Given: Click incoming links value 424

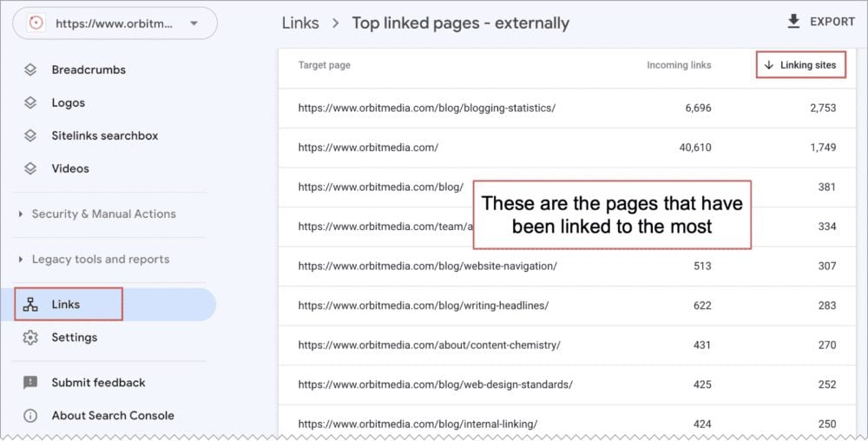Looking at the screenshot, I should (702, 425).
